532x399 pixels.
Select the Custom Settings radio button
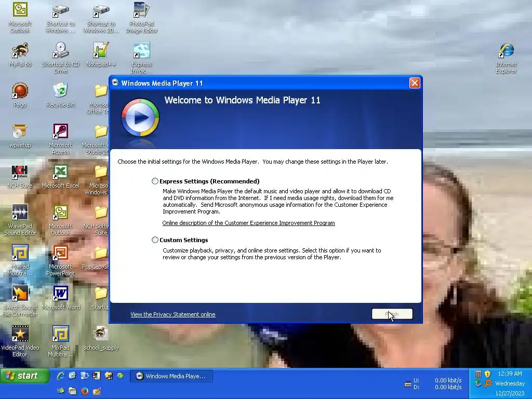[x=155, y=240]
